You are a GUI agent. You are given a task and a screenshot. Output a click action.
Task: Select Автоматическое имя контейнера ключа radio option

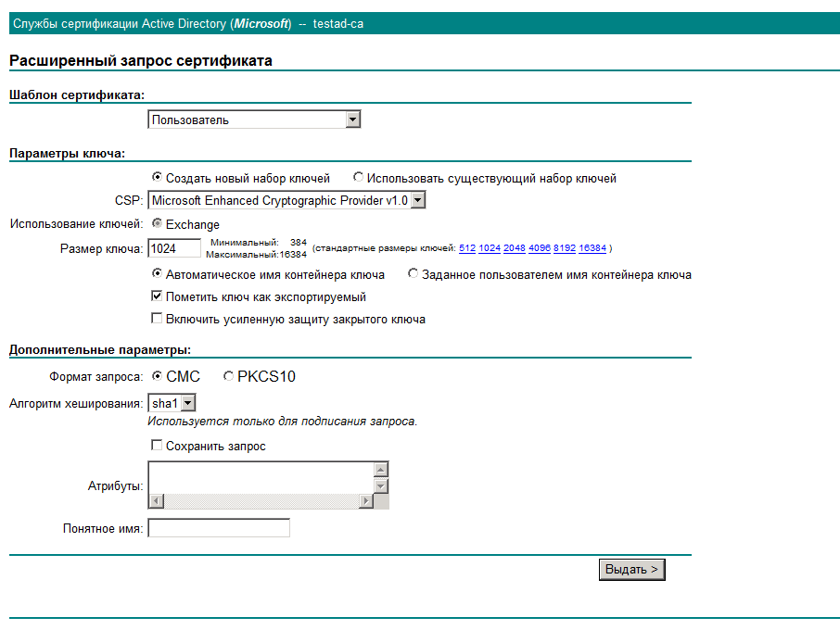(157, 273)
